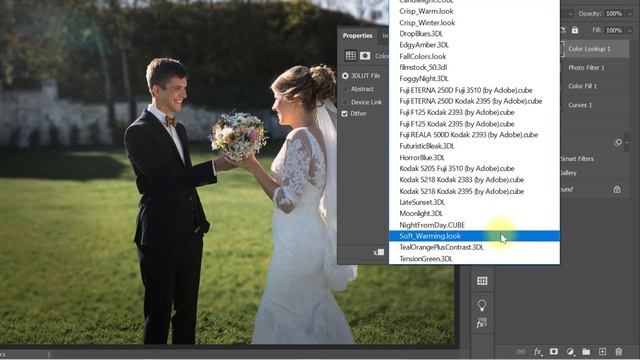This screenshot has width=640, height=360.
Task: Select the Curves 1 layer
Action: click(x=596, y=105)
